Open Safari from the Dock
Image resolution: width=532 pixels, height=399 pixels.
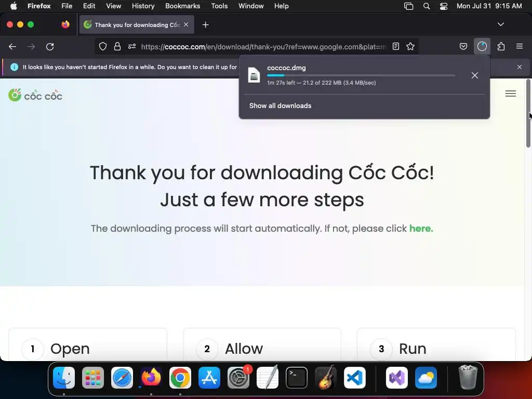[x=122, y=378]
